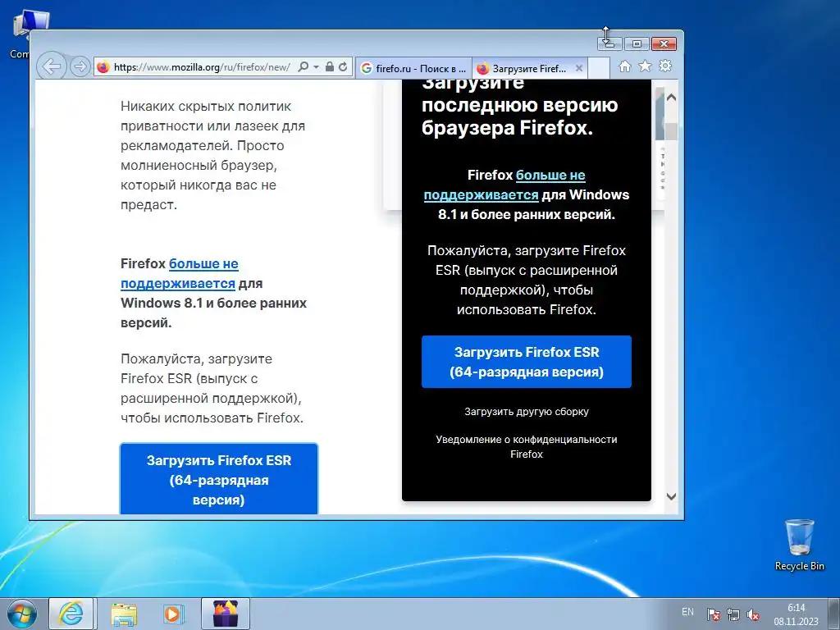
Task: Open the Action Center flag icon
Action: click(713, 614)
